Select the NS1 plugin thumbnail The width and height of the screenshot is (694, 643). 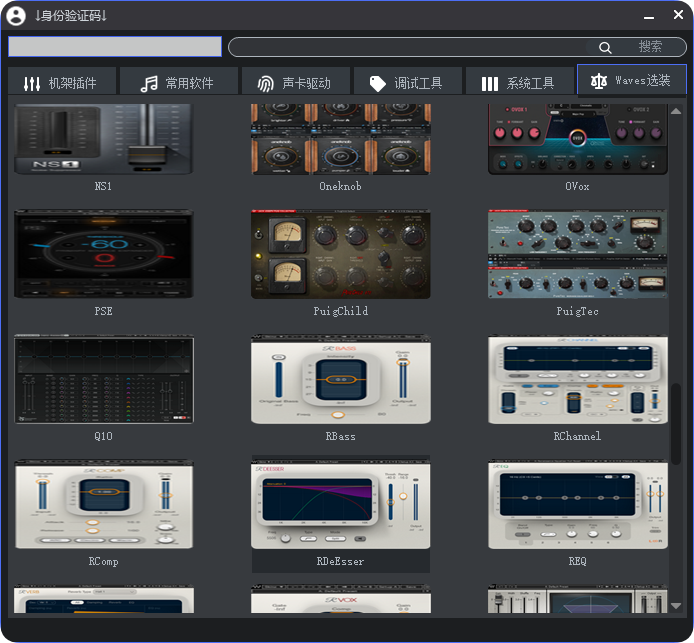(104, 139)
